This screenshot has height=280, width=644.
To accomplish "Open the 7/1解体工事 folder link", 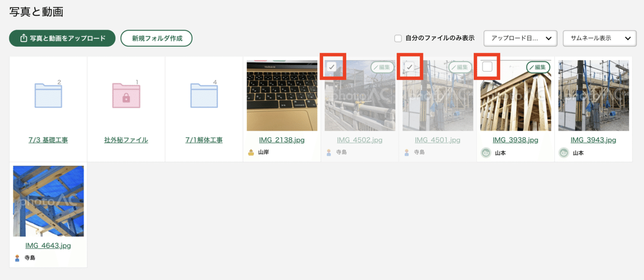I will 204,140.
